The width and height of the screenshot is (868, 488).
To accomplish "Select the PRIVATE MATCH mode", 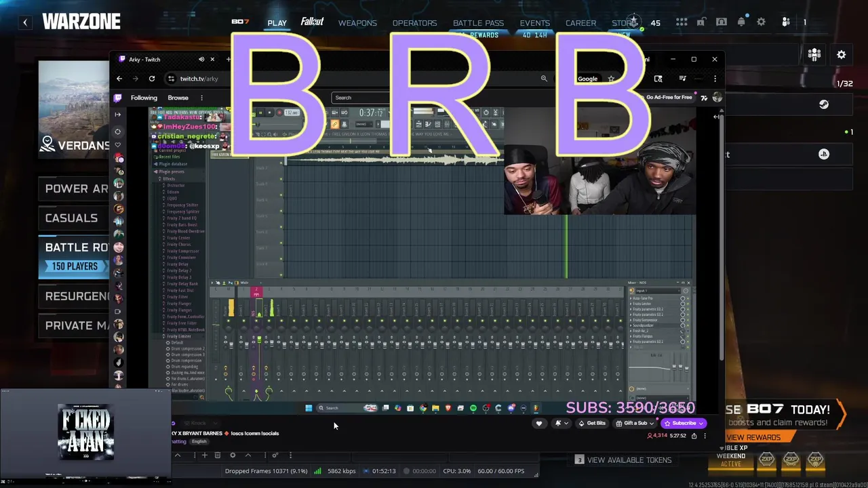I will point(75,325).
